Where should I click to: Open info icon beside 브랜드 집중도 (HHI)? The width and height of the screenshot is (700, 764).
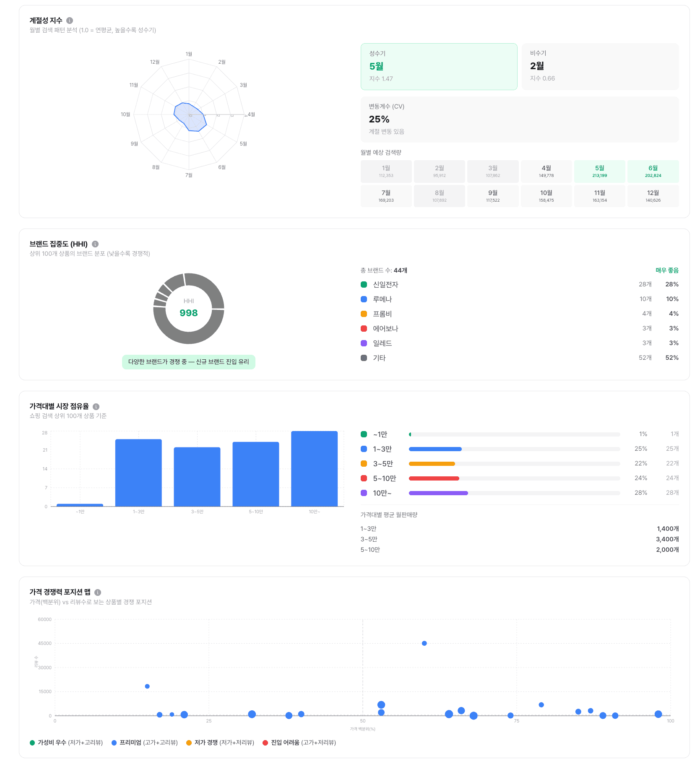pyautogui.click(x=95, y=244)
